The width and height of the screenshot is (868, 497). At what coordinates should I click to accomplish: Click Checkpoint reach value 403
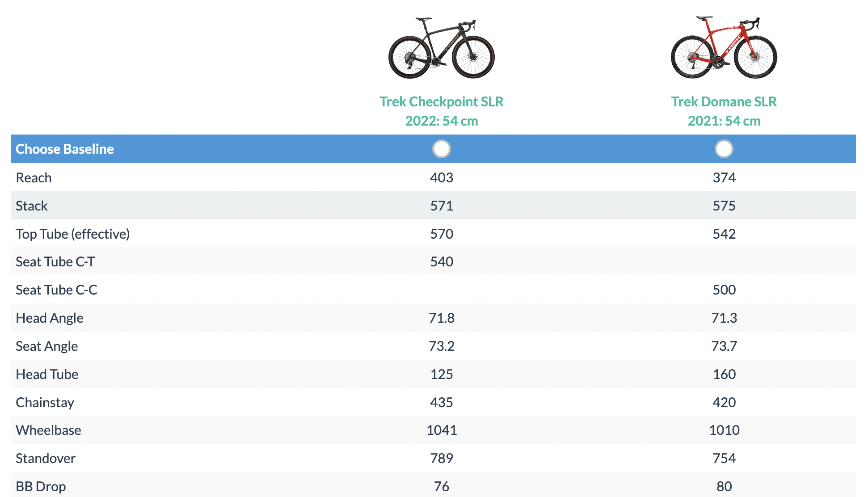click(442, 178)
